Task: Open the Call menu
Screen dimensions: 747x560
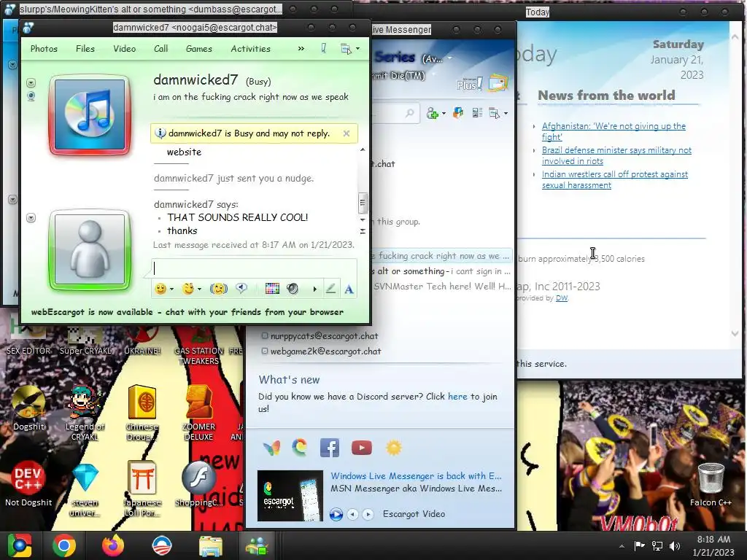Action: [161, 49]
